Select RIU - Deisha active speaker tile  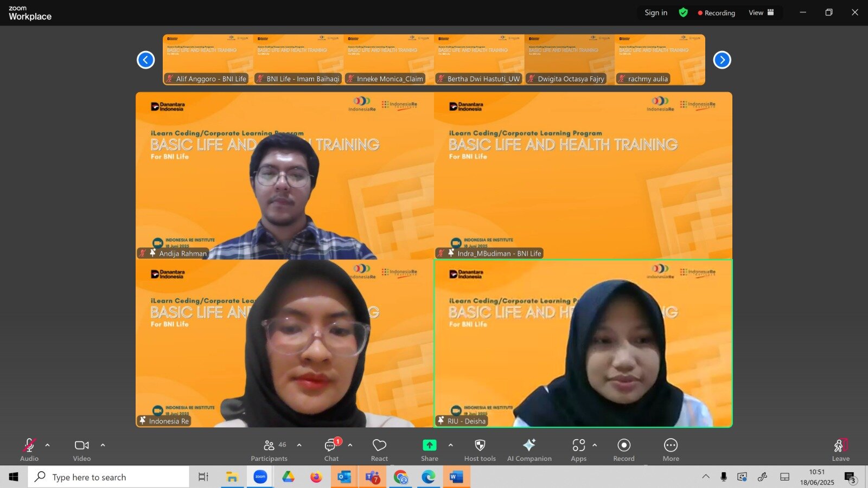tap(583, 343)
